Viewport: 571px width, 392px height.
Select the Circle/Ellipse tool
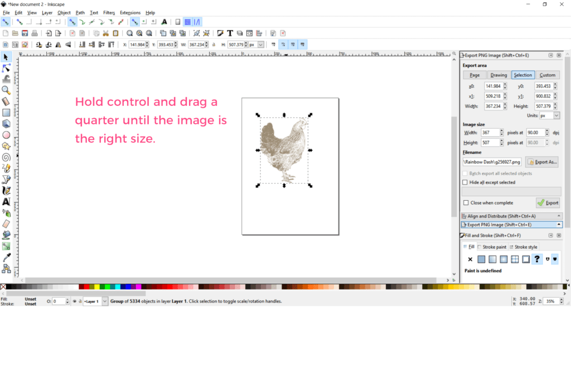(x=6, y=135)
